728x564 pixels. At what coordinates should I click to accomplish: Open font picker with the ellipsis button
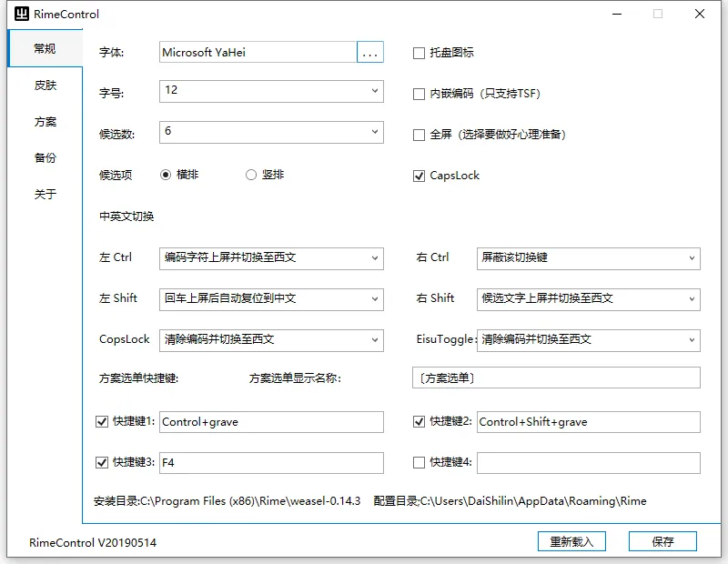[x=369, y=53]
